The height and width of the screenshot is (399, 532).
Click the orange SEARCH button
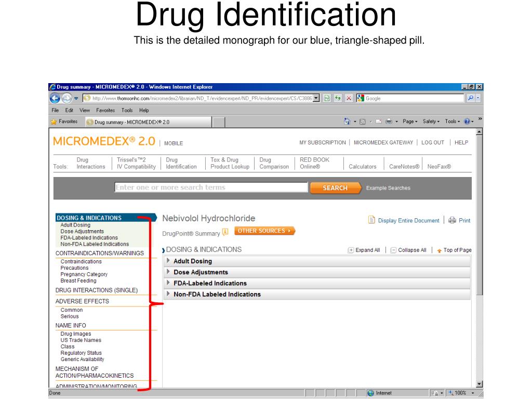tap(336, 188)
